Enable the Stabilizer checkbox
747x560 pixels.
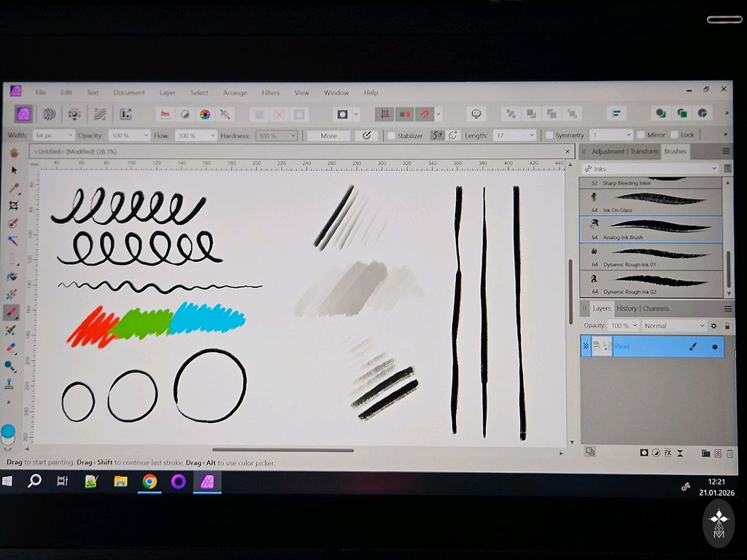click(x=392, y=136)
